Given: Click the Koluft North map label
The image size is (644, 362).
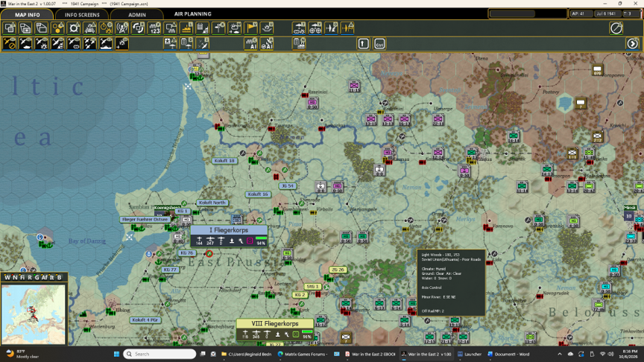Looking at the screenshot, I should [212, 203].
